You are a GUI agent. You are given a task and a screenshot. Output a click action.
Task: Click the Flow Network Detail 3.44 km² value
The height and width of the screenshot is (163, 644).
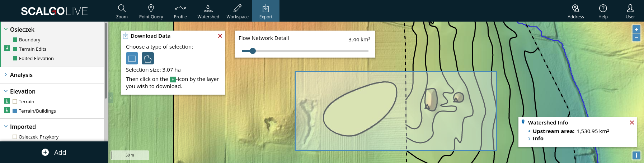359,39
